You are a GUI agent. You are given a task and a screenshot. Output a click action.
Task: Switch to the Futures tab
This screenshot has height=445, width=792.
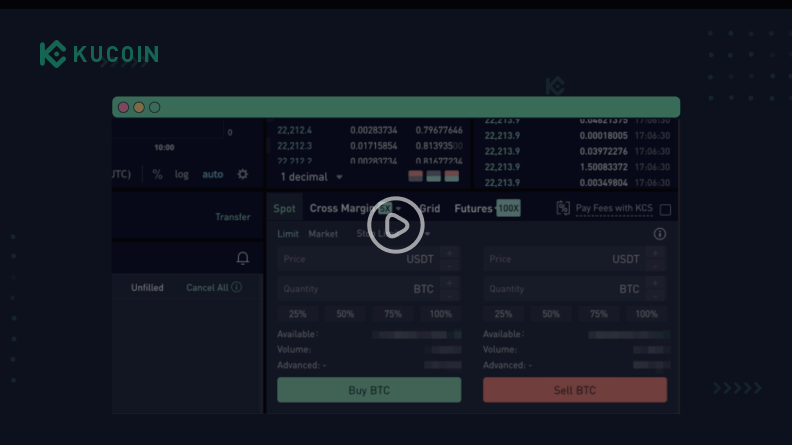tap(473, 209)
